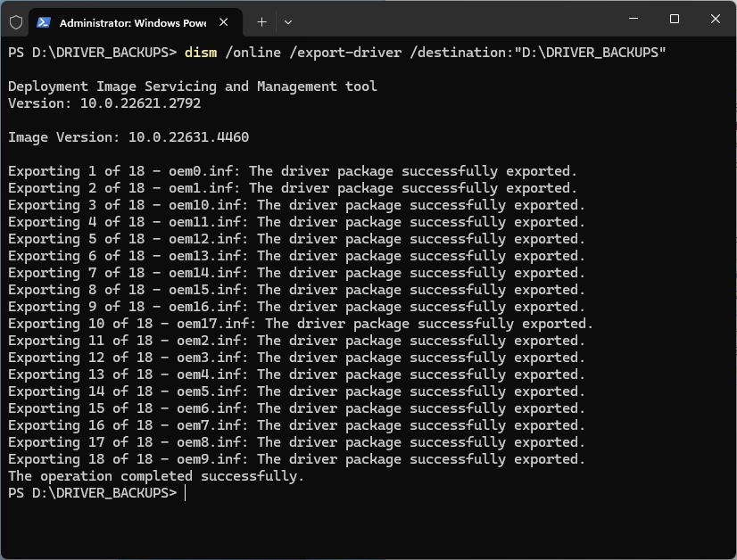
Task: Close the Administrator: Windows PowerShell tab
Action: tap(223, 21)
